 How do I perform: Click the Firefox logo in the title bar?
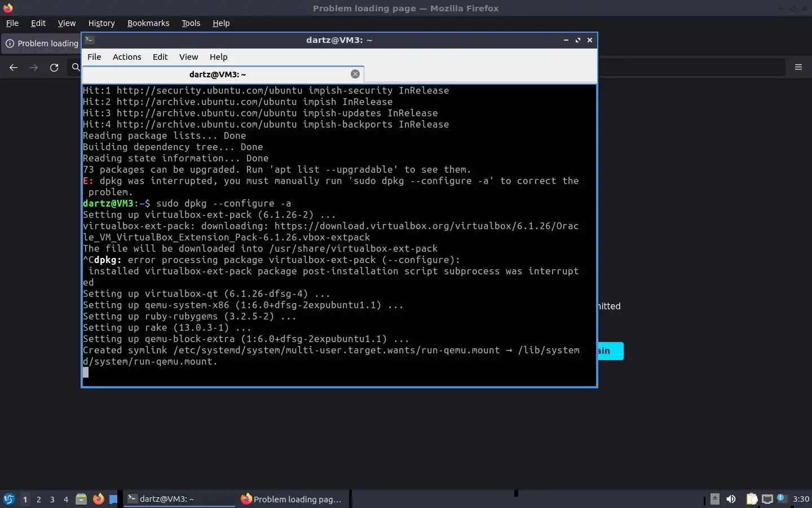(x=7, y=8)
